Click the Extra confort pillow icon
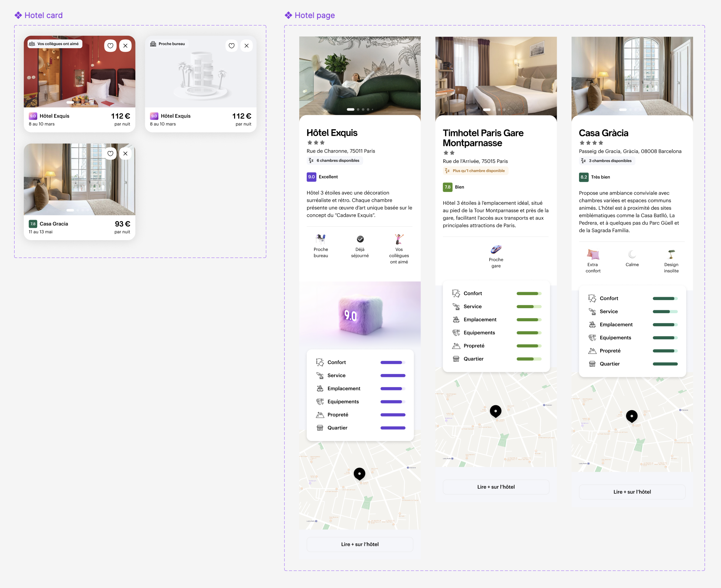 click(x=593, y=254)
